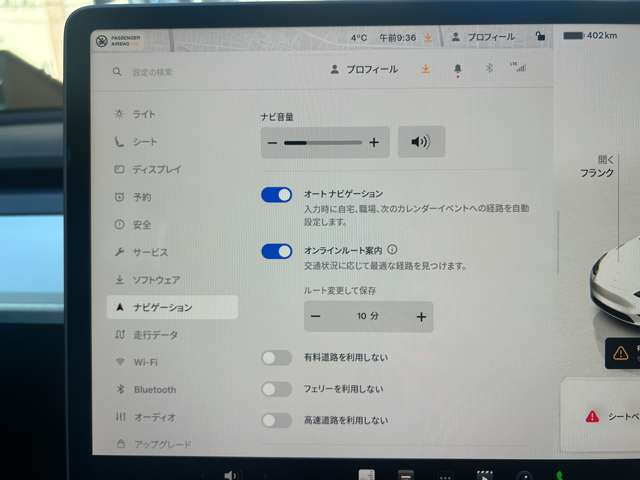Image resolution: width=640 pixels, height=480 pixels.
Task: Click the notification bell icon
Action: point(458,70)
